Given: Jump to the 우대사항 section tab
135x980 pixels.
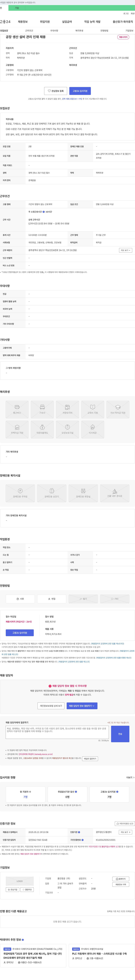Looking at the screenshot, I should 54,31.
